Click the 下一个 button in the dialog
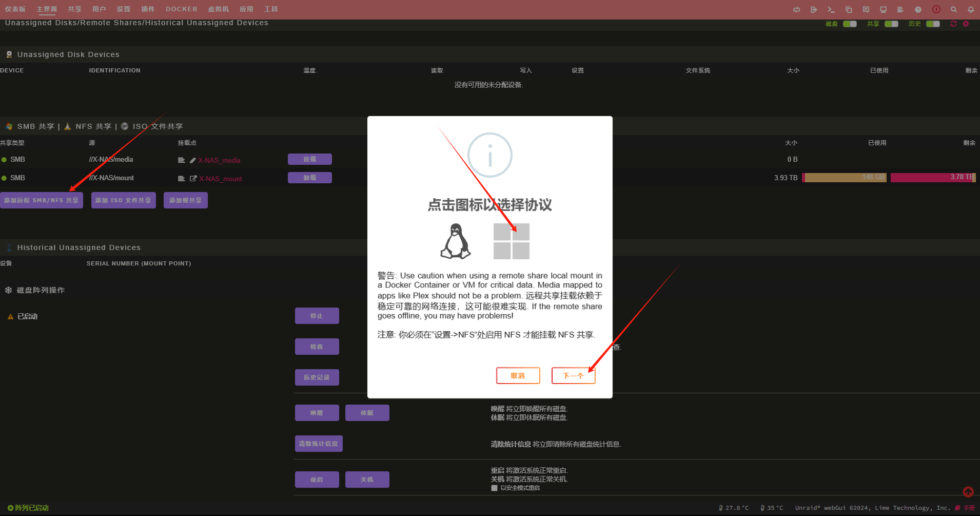This screenshot has height=516, width=980. [x=573, y=375]
